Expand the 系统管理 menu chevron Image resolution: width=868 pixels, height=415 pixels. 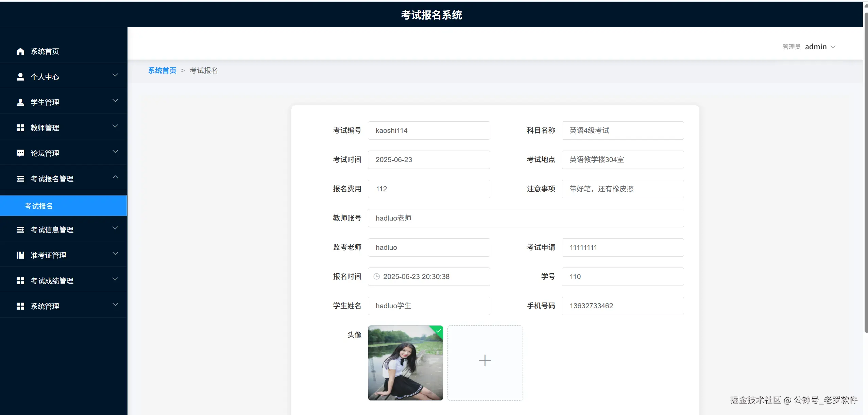[115, 305]
